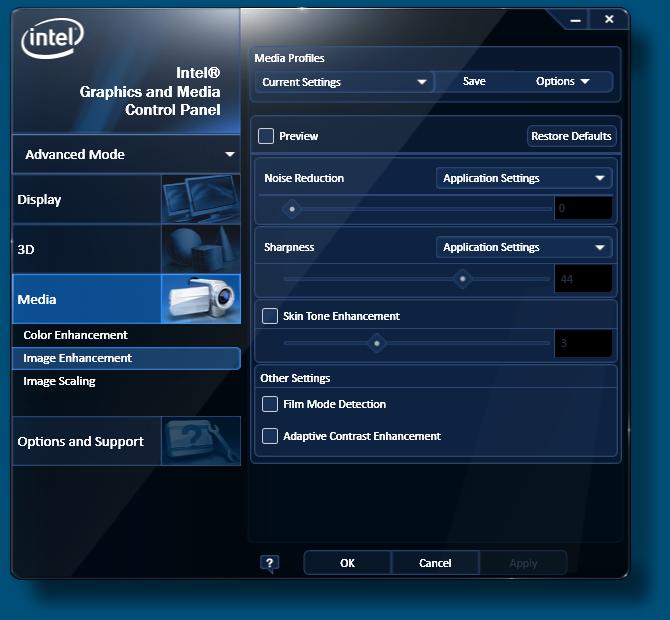Click Intel Graphics and Media Control Panel title
This screenshot has width=670, height=620.
coord(150,91)
